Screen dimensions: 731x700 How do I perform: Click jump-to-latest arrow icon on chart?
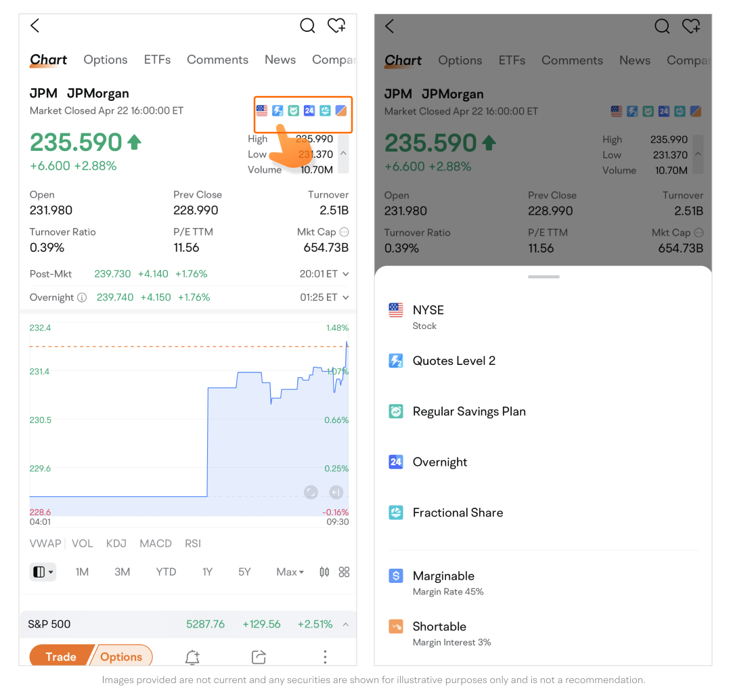pos(336,492)
